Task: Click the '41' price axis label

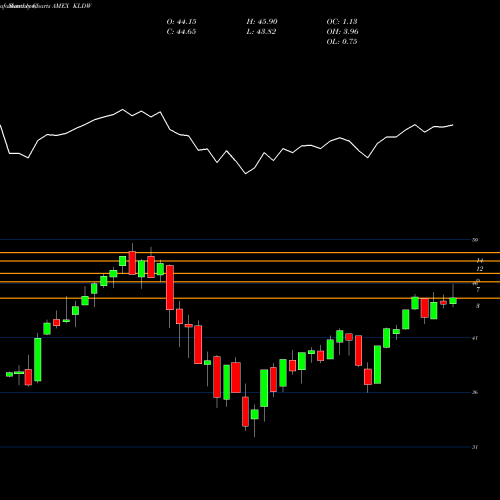Action: [x=475, y=338]
